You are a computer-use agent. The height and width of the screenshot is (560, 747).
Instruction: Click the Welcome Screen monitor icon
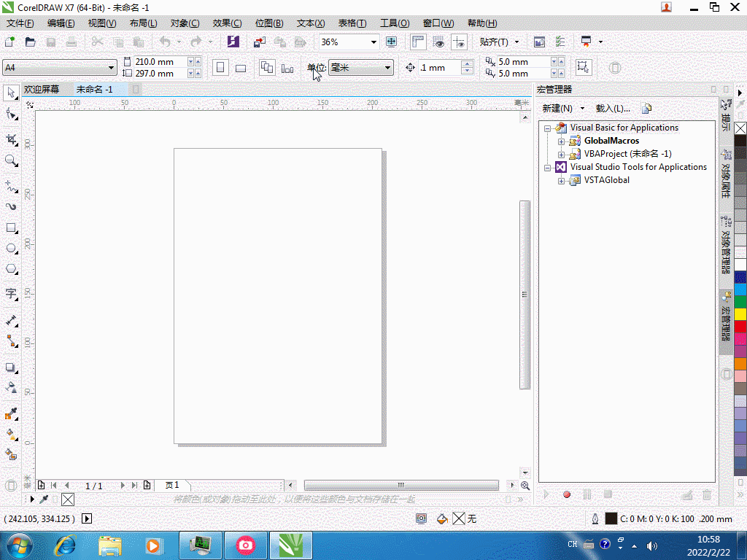[x=539, y=42]
